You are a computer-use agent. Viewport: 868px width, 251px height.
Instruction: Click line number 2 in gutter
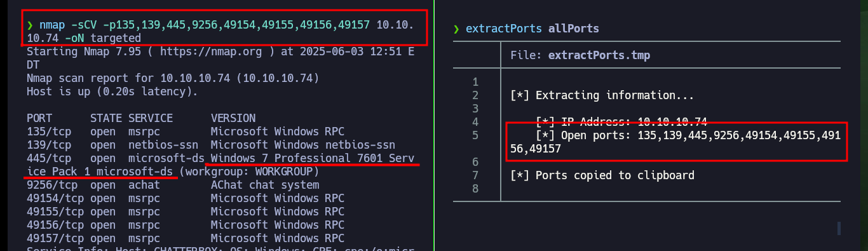coord(475,95)
